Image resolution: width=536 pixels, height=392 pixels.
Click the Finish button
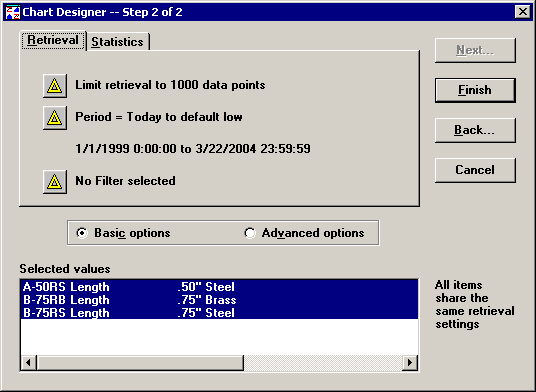[x=475, y=90]
